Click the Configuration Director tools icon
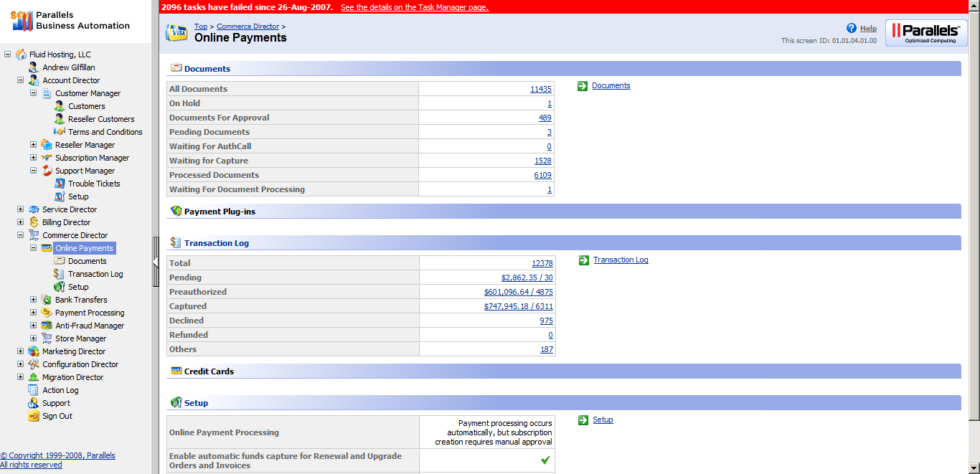Screen dimensions: 980x474 [34, 364]
